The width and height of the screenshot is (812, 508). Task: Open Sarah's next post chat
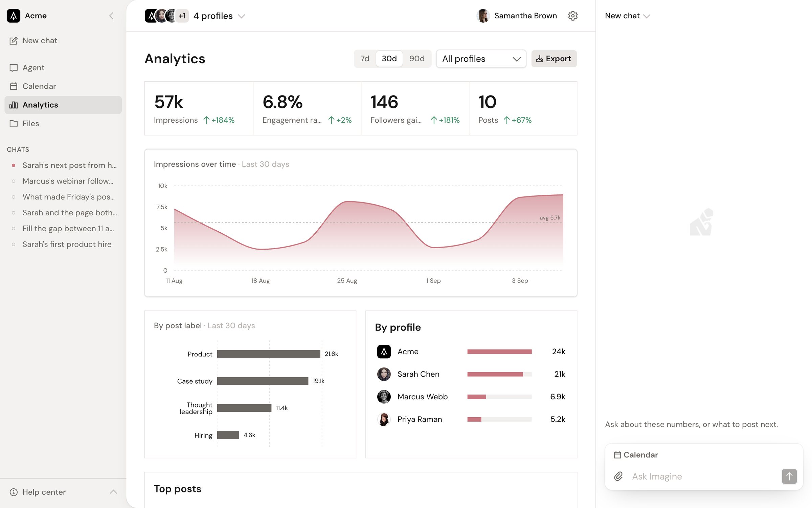click(63, 165)
